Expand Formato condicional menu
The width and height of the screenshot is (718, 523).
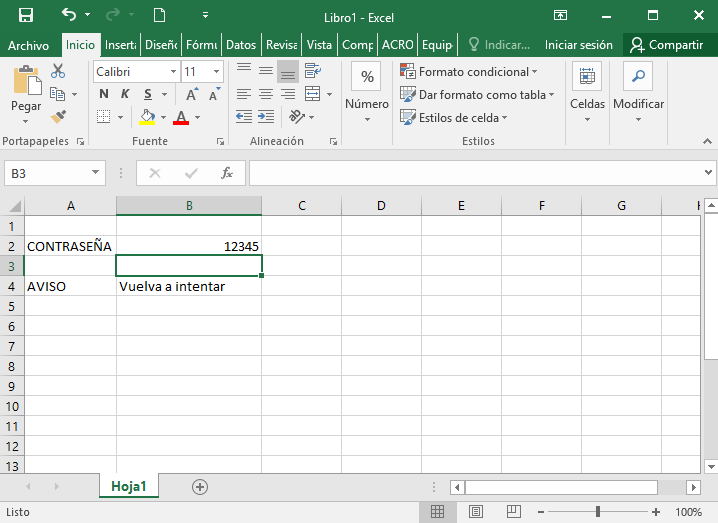pos(534,71)
